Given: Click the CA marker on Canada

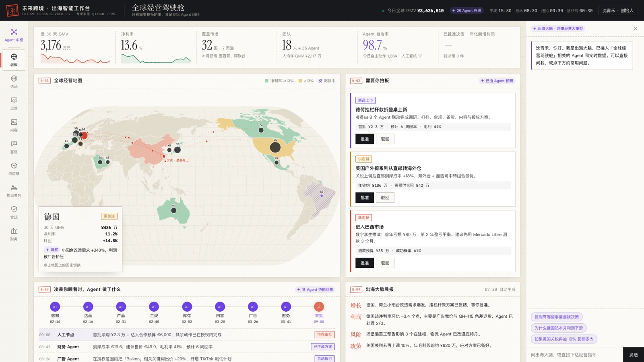Looking at the screenshot, I should (x=261, y=130).
